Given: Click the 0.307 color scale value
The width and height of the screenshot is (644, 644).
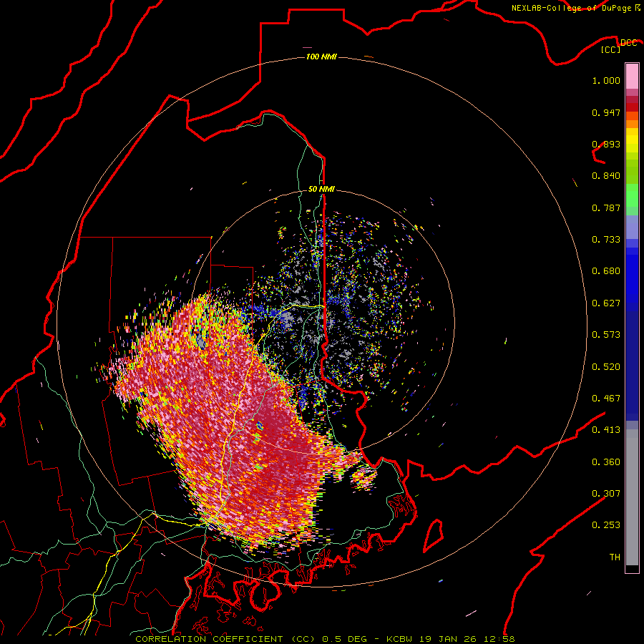Looking at the screenshot, I should (x=606, y=494).
